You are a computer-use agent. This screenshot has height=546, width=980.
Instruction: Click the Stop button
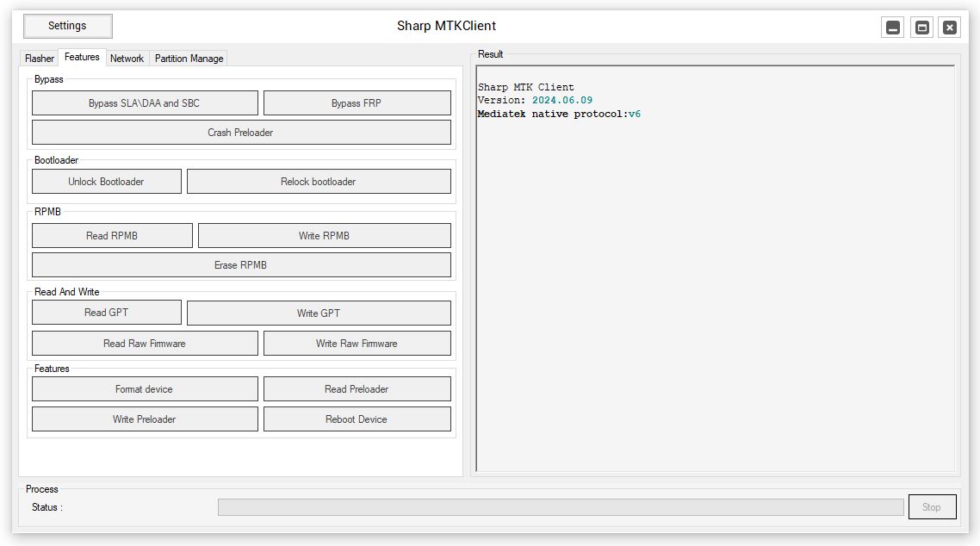tap(932, 507)
